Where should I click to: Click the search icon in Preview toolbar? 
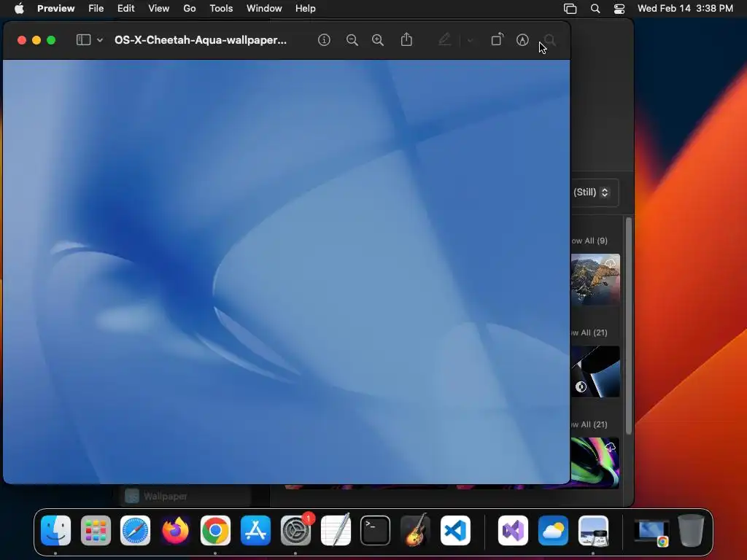point(550,40)
